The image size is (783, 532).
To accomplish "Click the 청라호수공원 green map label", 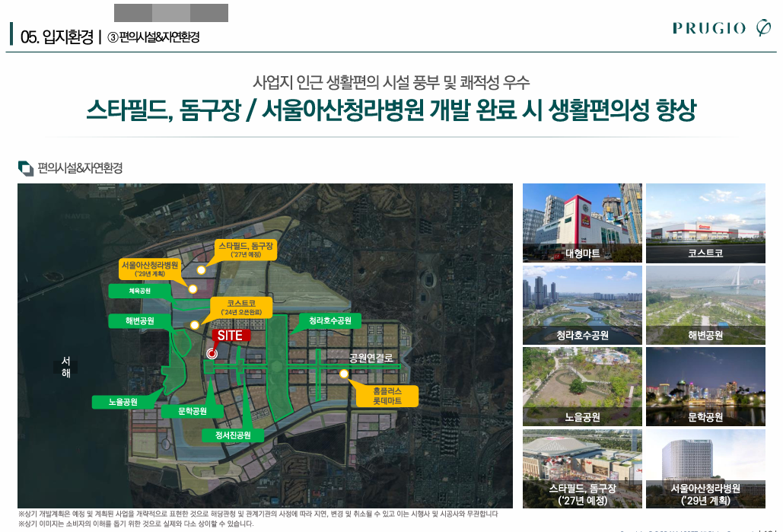I will pos(330,320).
